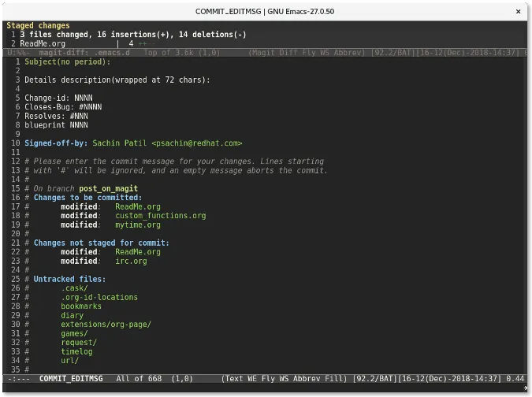The image size is (532, 397).
Task: Close the Emacs window
Action: coord(516,10)
